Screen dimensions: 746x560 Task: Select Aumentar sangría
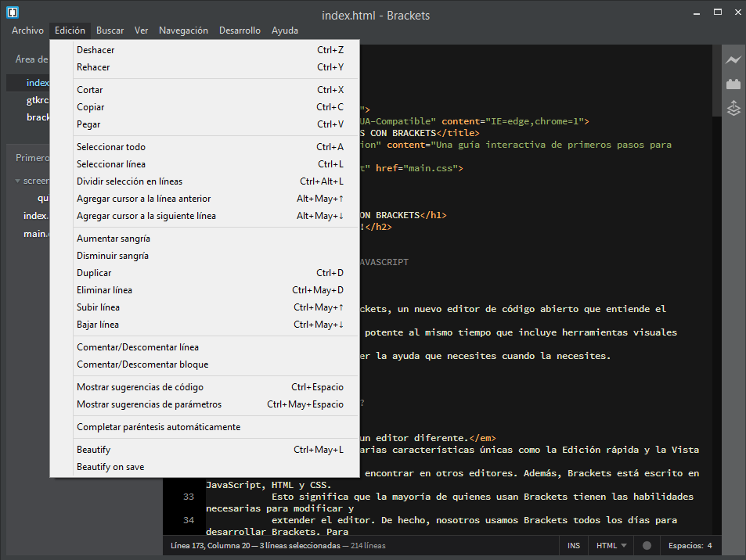pos(204,239)
